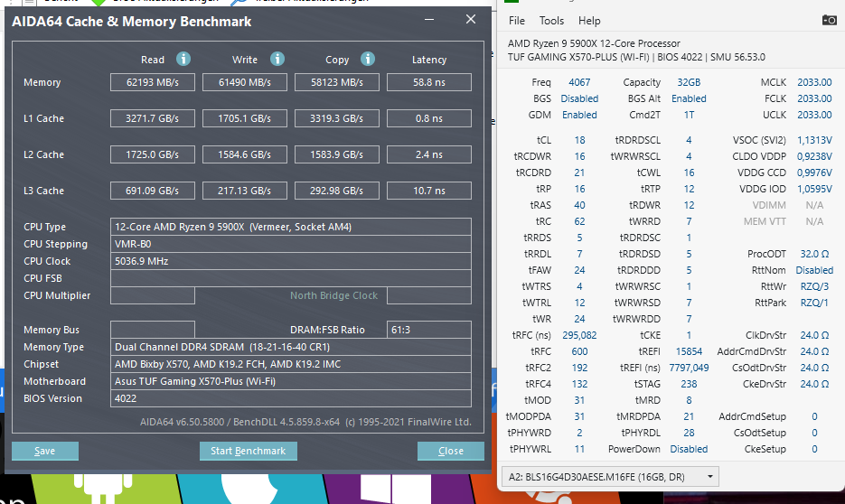Click CPU Stepping value VMR-B0
This screenshot has height=504, width=845.
(x=291, y=244)
